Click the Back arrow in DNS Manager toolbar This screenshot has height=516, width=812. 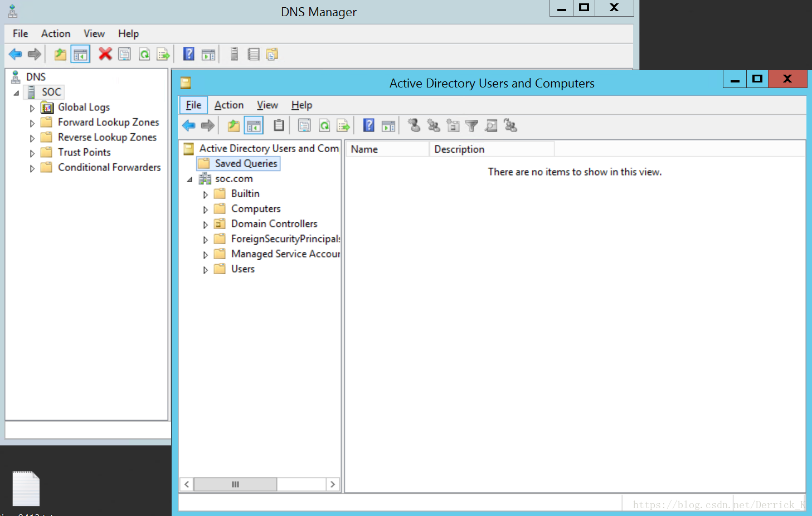(16, 54)
